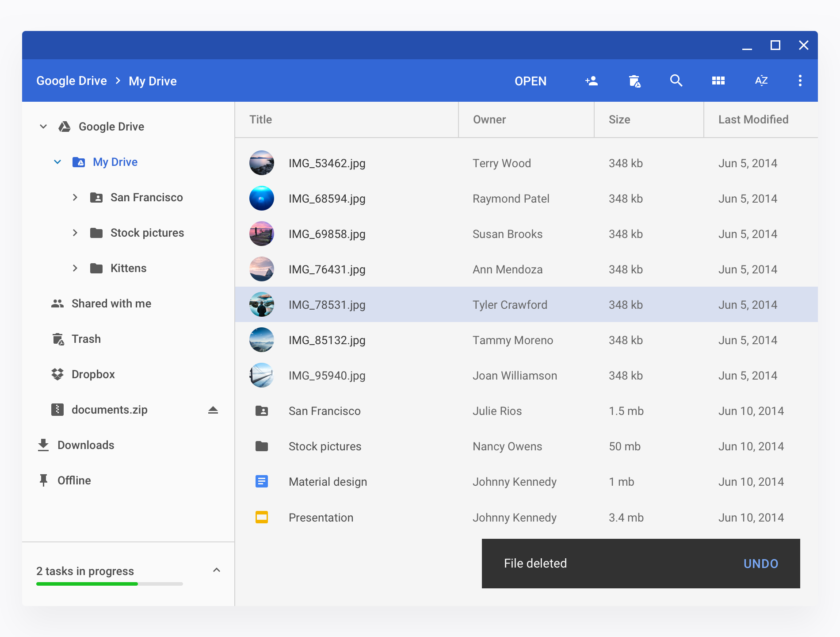840x637 pixels.
Task: Select file name IMG_85132.jpg
Action: pos(327,340)
